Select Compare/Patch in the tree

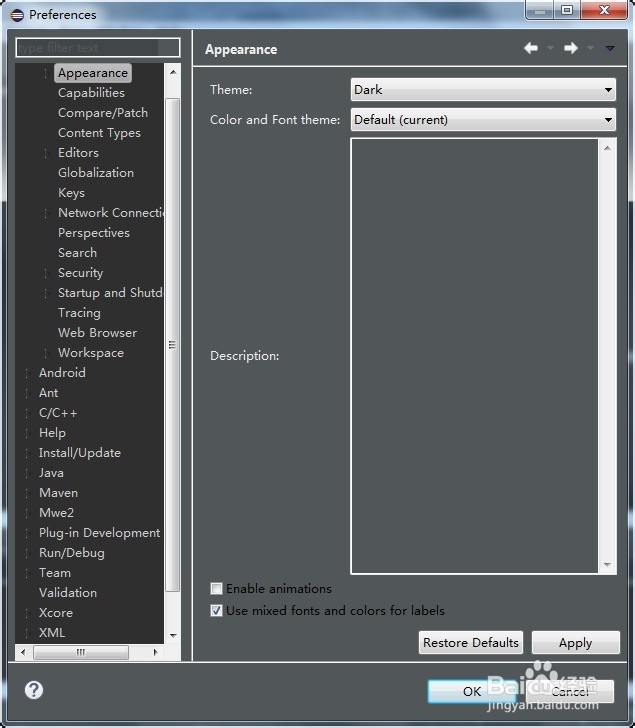tap(103, 113)
